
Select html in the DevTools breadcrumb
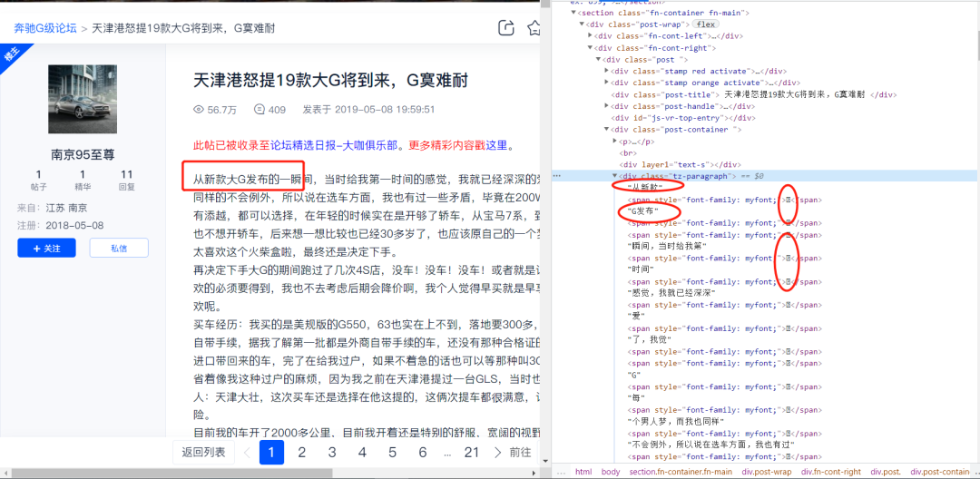click(x=583, y=472)
